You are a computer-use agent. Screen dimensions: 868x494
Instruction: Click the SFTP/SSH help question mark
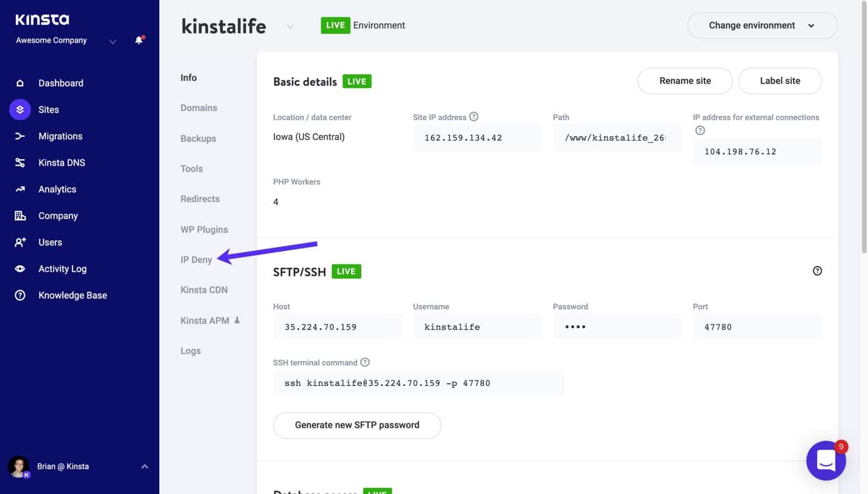(817, 271)
